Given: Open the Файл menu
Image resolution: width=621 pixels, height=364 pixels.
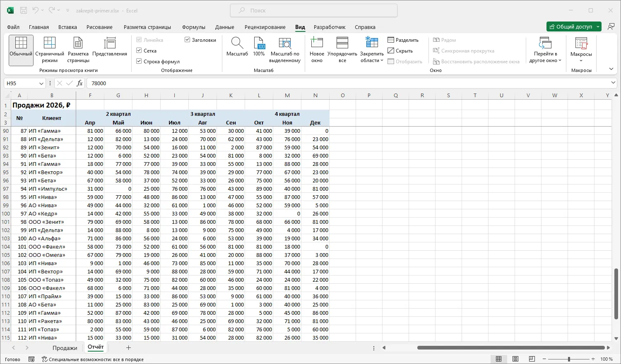Looking at the screenshot, I should pyautogui.click(x=13, y=27).
